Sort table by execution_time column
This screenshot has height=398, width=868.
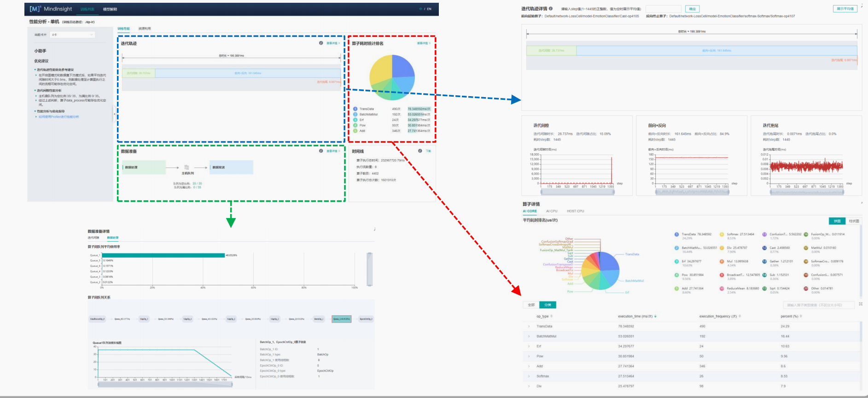coord(655,317)
